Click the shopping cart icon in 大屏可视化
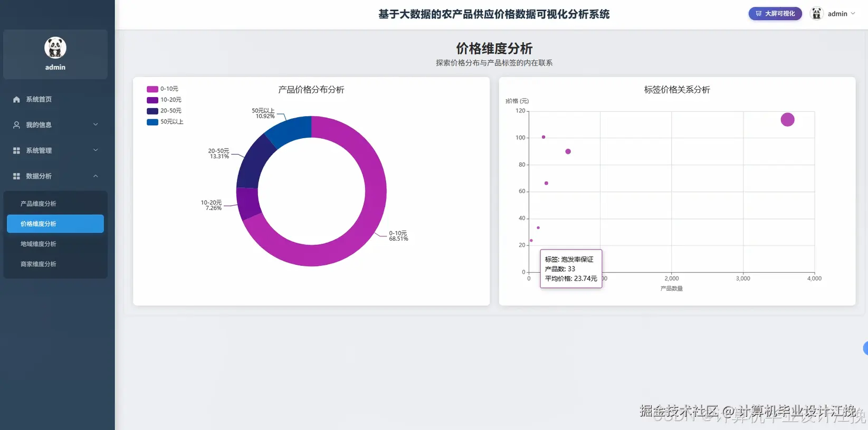Image resolution: width=868 pixels, height=430 pixels. tap(758, 14)
